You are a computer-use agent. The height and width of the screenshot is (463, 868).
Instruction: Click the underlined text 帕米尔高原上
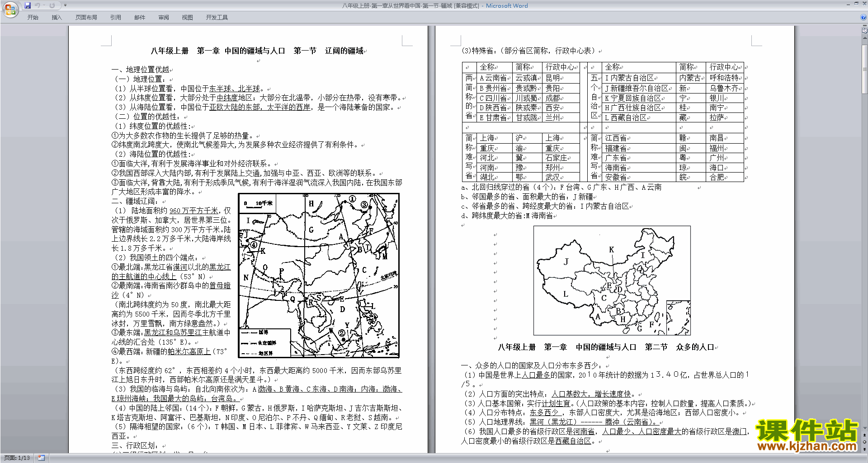pyautogui.click(x=189, y=351)
